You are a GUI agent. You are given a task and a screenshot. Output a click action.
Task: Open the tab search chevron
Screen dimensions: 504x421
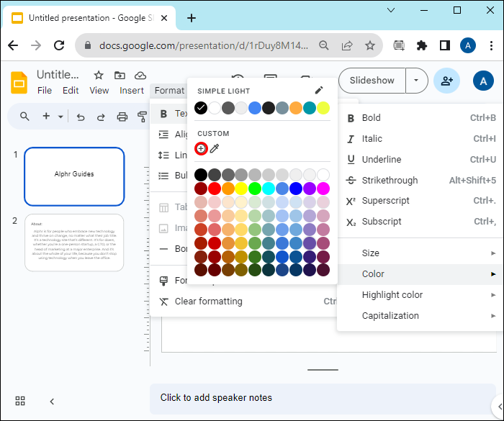point(391,10)
